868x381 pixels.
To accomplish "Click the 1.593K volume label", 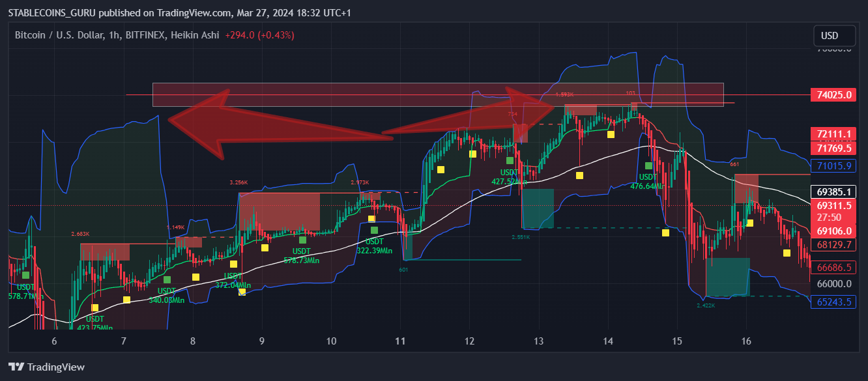I will click(564, 94).
